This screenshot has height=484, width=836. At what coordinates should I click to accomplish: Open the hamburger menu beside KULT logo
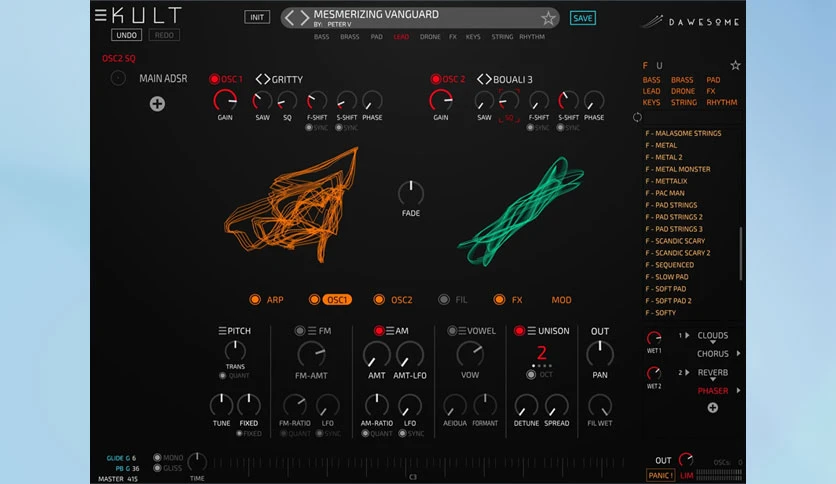(x=101, y=15)
